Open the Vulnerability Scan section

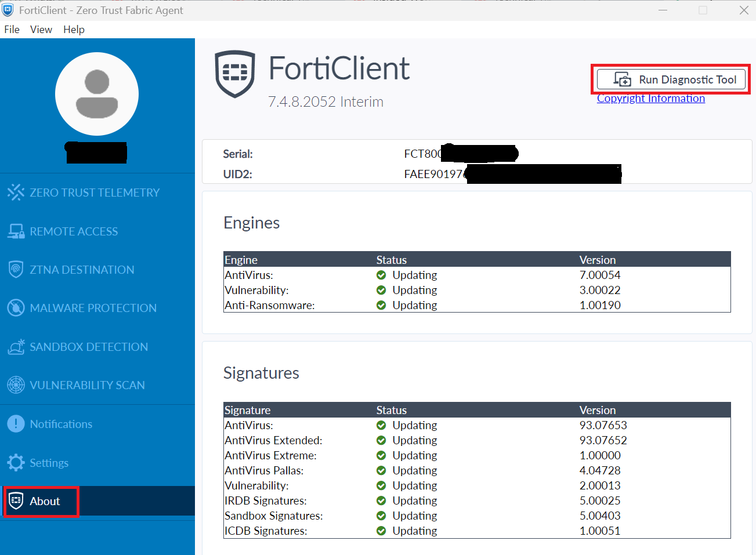pyautogui.click(x=88, y=385)
